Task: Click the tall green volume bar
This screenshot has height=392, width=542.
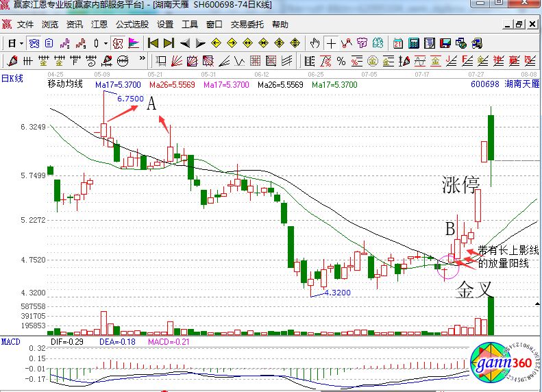Action: 491,317
